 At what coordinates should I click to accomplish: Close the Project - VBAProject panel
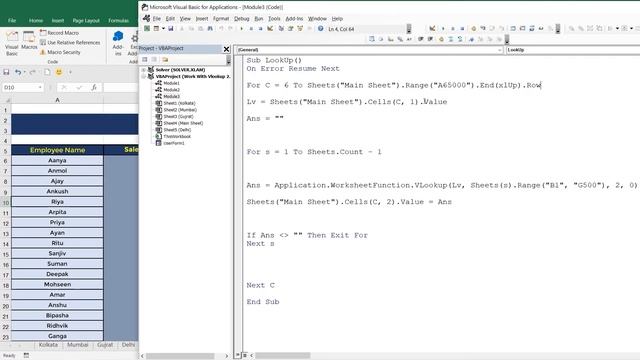pos(227,49)
